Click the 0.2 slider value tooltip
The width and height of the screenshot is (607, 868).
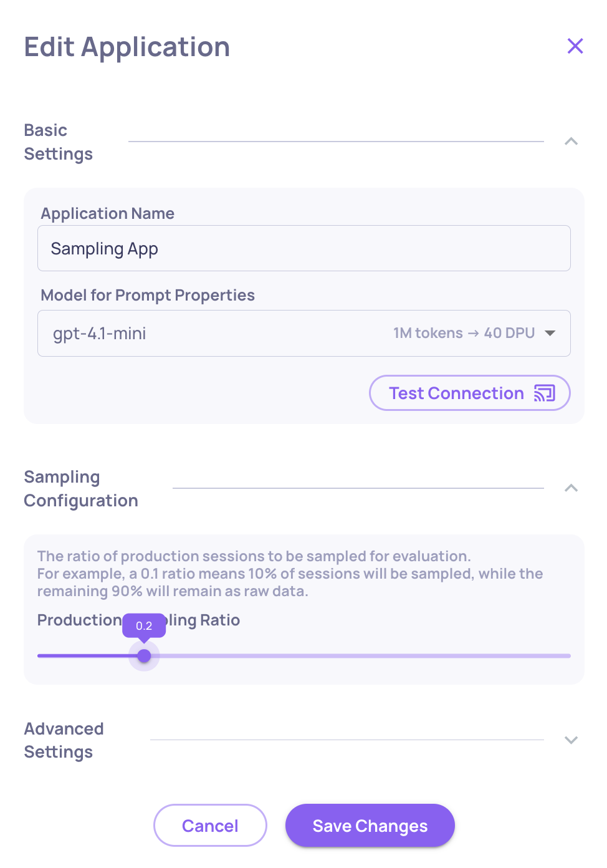[144, 625]
